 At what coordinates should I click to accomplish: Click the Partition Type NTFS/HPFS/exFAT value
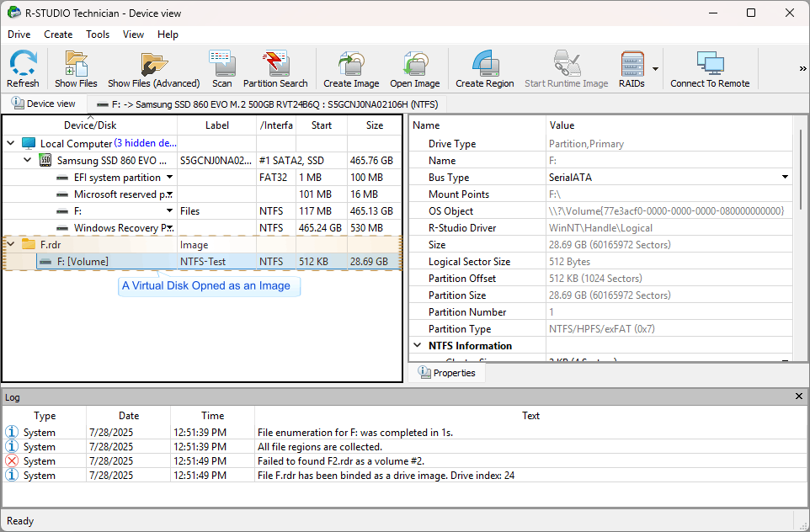[602, 328]
